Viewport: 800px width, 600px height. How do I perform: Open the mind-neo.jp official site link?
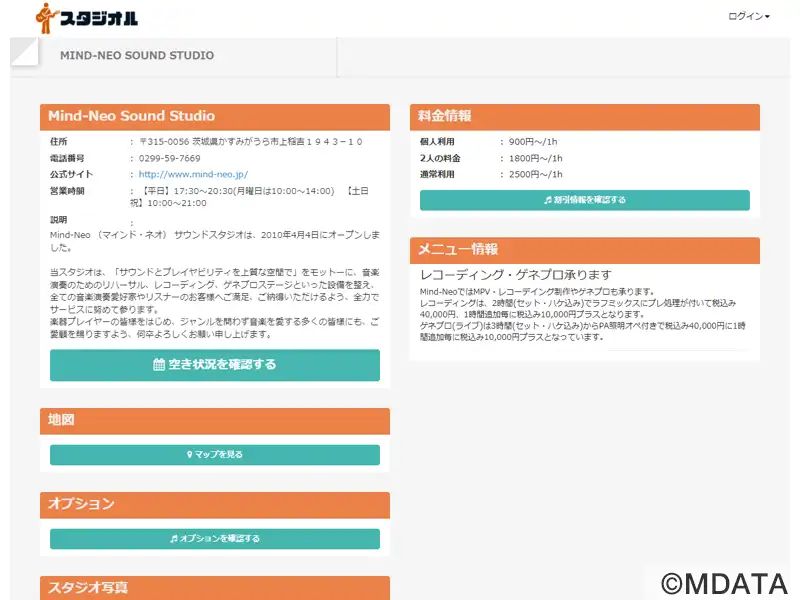click(x=193, y=174)
